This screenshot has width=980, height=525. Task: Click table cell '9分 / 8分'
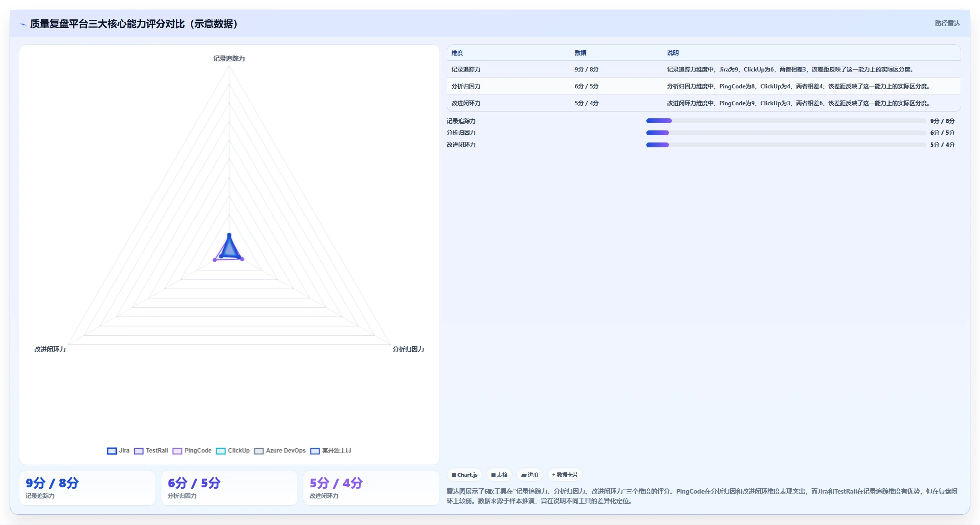[x=586, y=70]
